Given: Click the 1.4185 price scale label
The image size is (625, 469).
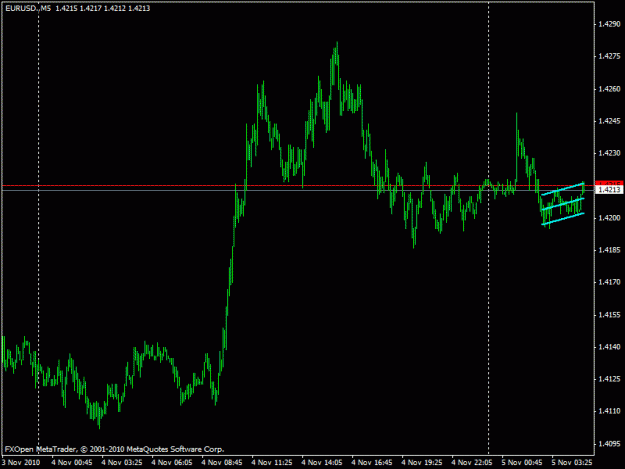Looking at the screenshot, I should click(609, 250).
